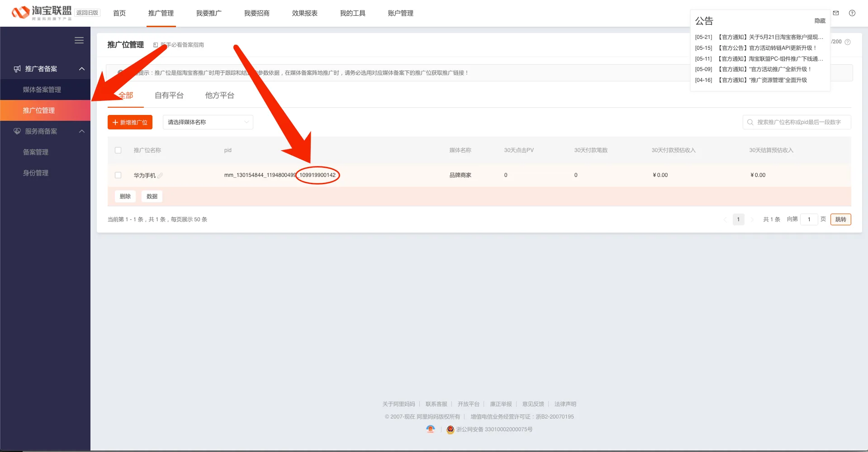Focus the 搜索推广位名称 search field
The height and width of the screenshot is (452, 868).
[797, 122]
